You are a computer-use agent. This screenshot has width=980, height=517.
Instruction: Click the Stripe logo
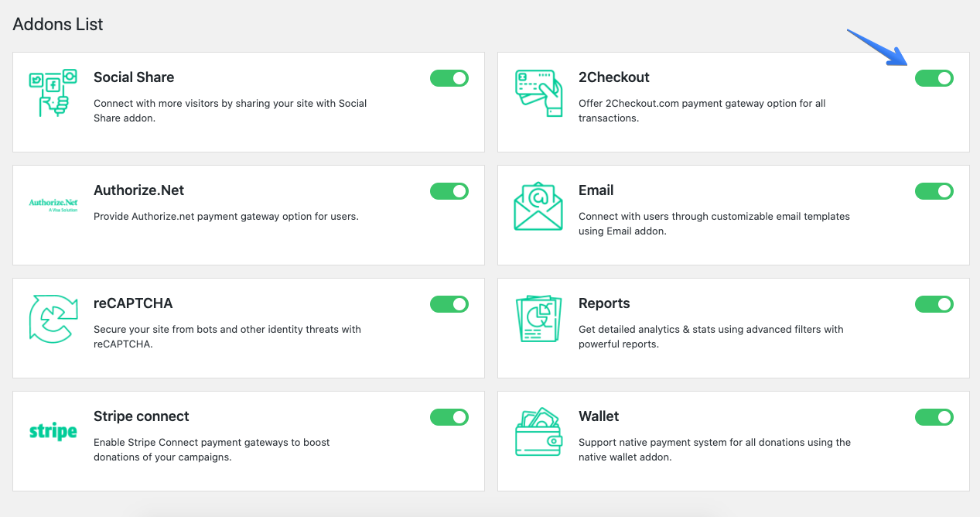click(x=53, y=431)
